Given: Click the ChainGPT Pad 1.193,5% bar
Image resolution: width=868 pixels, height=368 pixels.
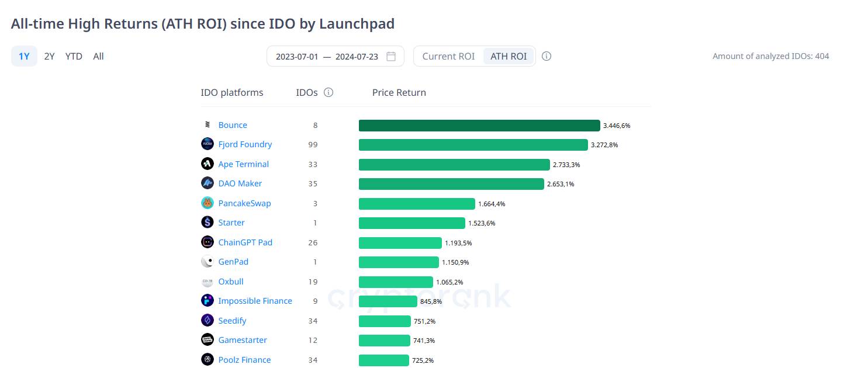Looking at the screenshot, I should [400, 243].
